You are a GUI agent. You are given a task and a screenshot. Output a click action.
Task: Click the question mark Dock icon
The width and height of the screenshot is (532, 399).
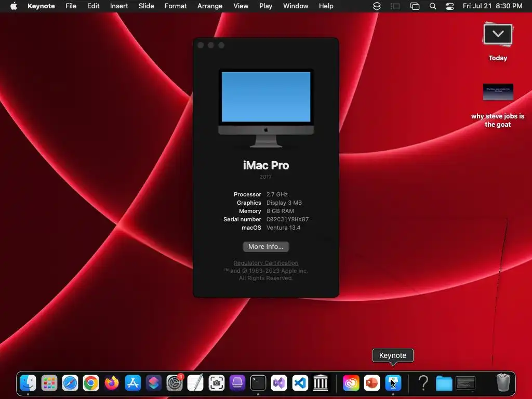423,383
